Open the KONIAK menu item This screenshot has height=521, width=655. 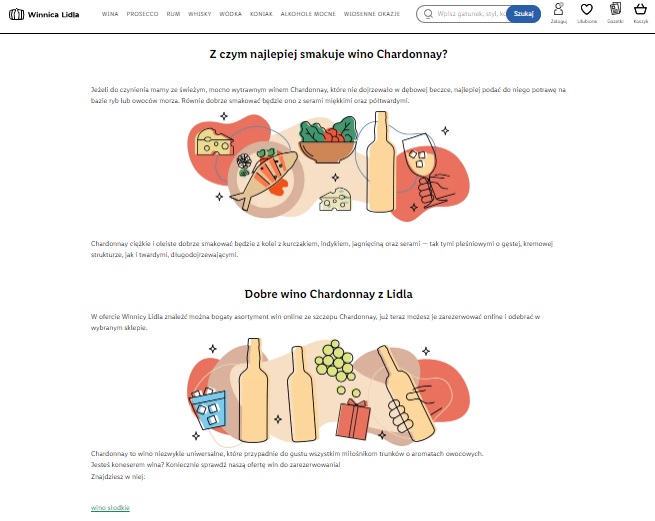(x=261, y=14)
